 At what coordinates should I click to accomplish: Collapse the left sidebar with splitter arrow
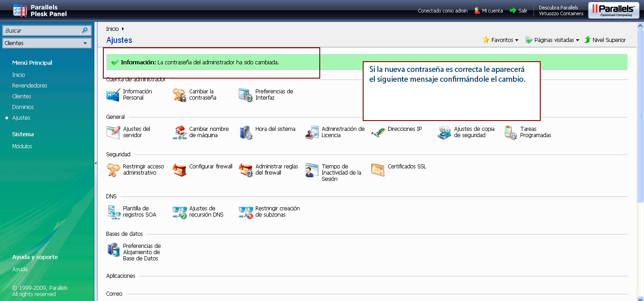click(x=96, y=163)
